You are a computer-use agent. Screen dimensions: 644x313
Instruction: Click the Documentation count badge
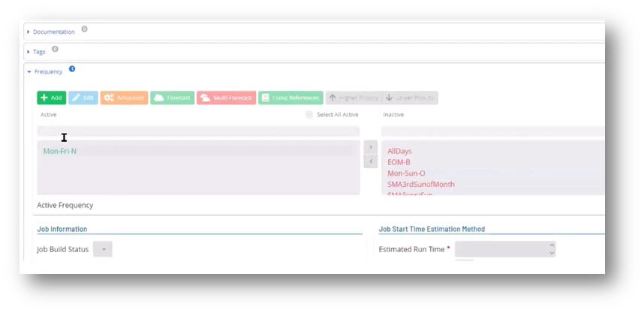[84, 29]
